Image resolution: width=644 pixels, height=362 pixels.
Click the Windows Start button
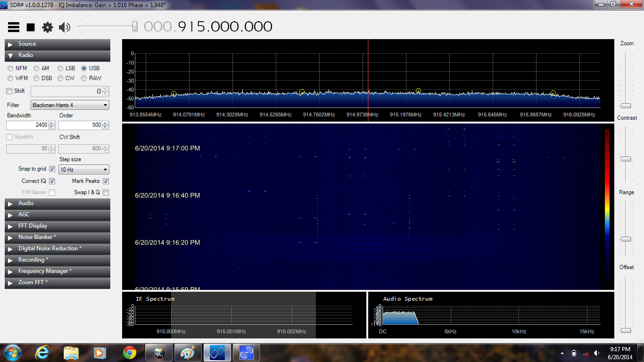pos(12,353)
